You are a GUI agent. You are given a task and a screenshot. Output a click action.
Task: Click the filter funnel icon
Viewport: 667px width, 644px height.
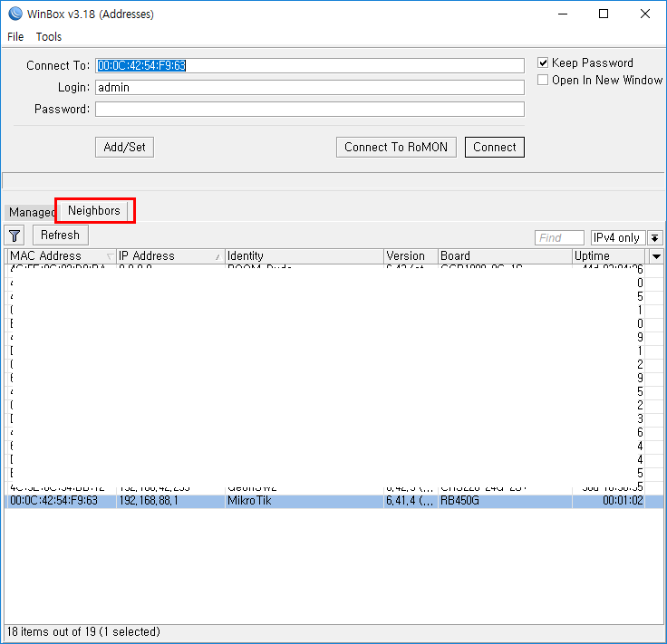click(14, 235)
